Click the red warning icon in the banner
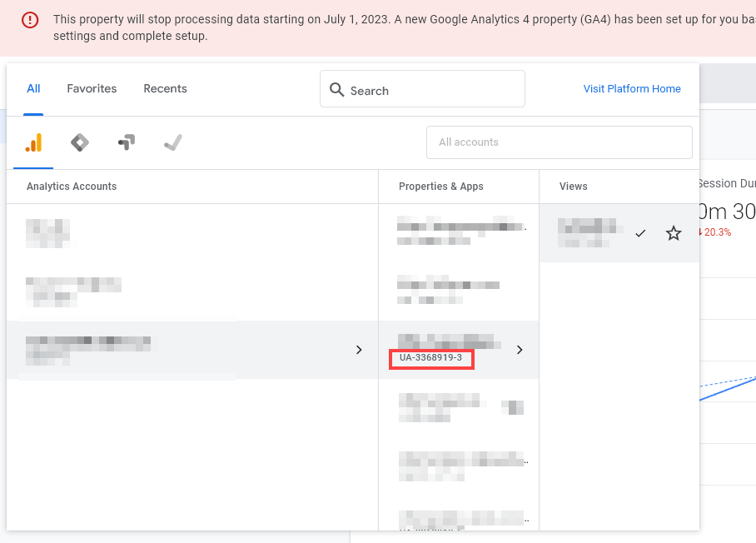Screen dimensions: 756x543 (32, 19)
